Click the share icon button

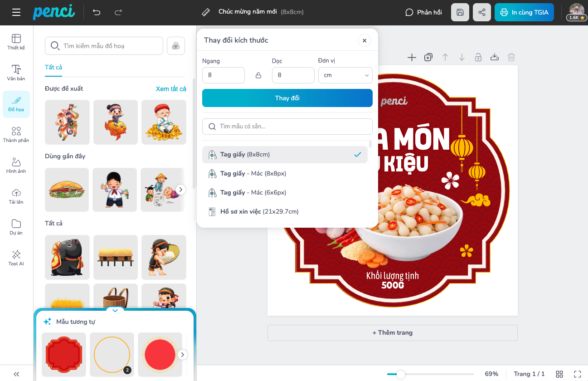tap(482, 12)
